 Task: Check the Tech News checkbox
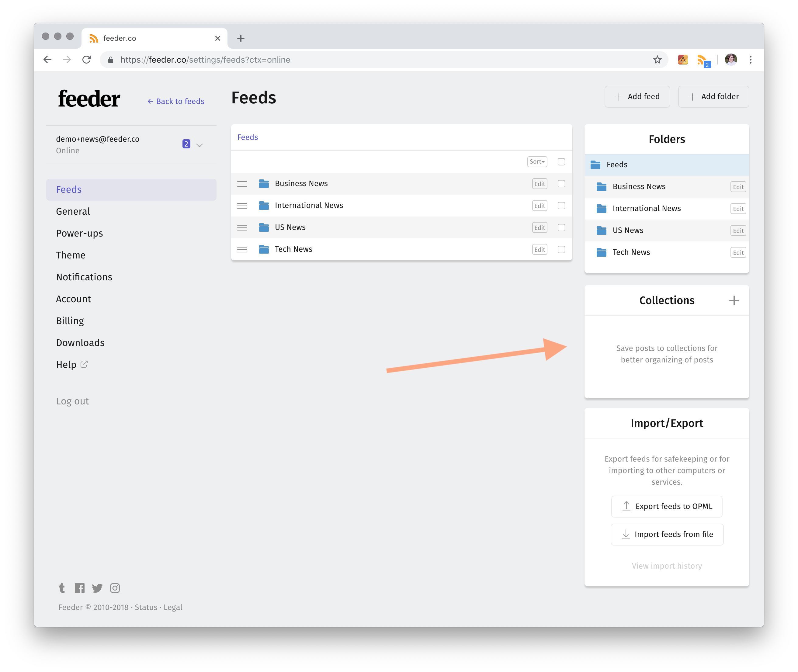[x=561, y=249]
